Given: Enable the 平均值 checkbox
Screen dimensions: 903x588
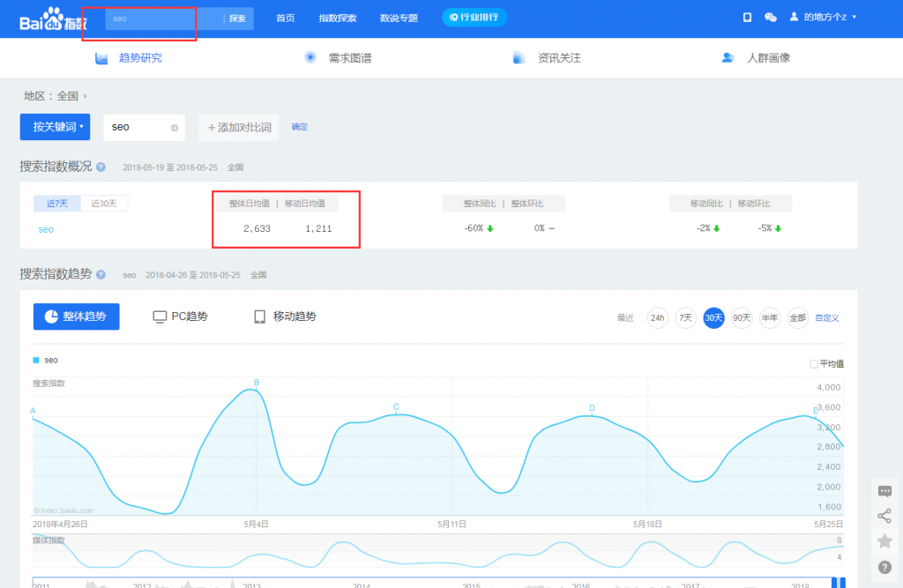Looking at the screenshot, I should tap(814, 364).
